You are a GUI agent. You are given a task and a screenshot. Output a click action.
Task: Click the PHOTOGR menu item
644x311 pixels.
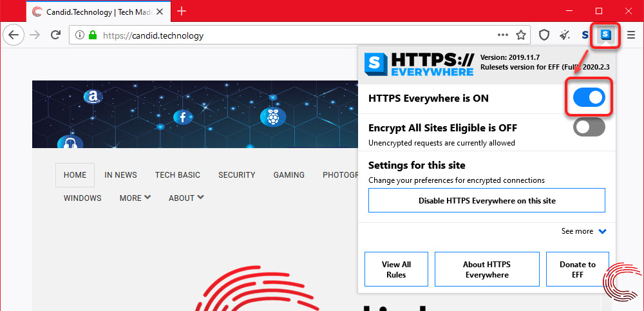click(x=341, y=175)
